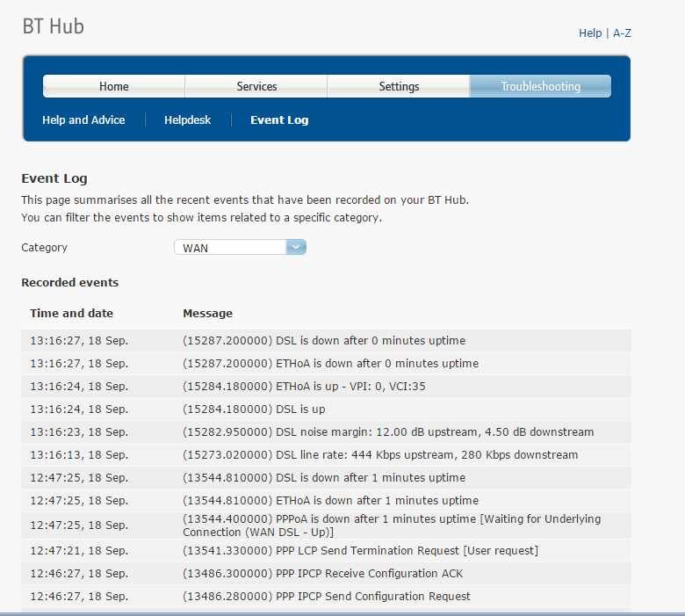
Task: Open the Helpdesk submenu item
Action: point(187,120)
